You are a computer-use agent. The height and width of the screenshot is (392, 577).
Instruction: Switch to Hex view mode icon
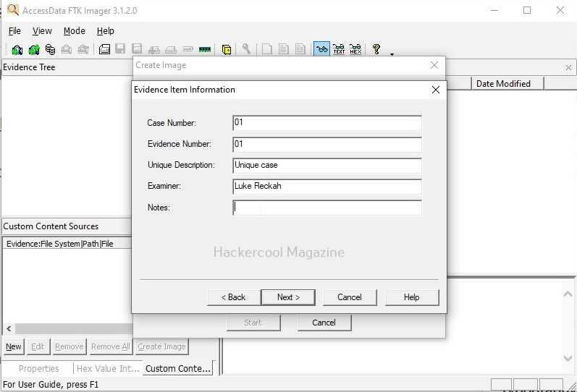coord(355,49)
